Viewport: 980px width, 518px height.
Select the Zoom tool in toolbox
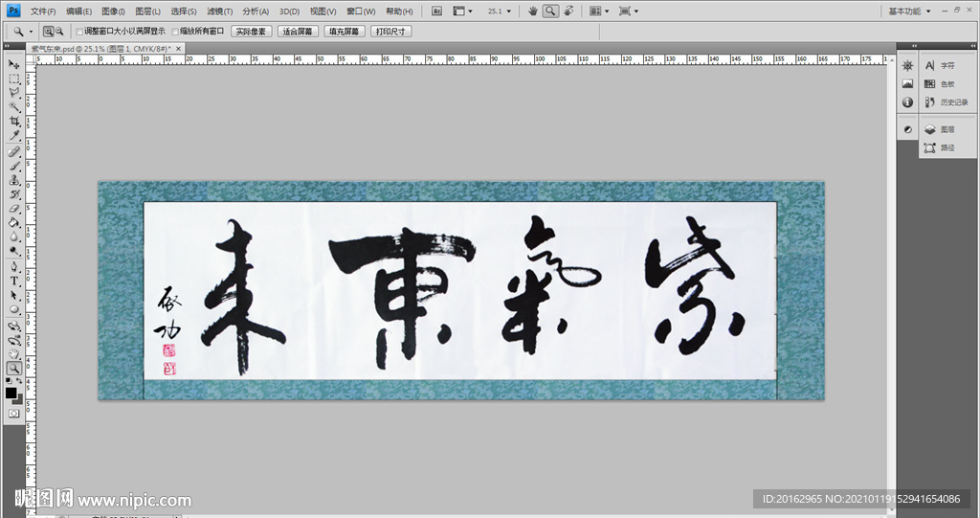click(x=13, y=369)
